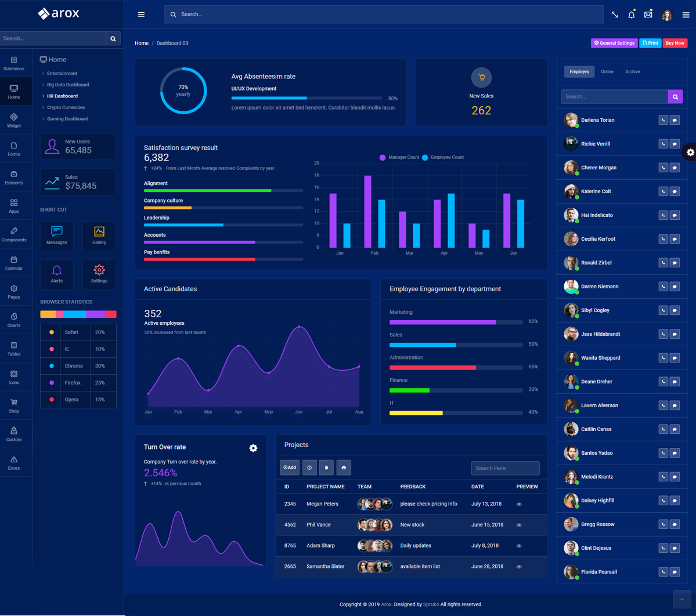Open the Messages shortcut icon
Viewport: 696px width, 616px height.
[57, 235]
